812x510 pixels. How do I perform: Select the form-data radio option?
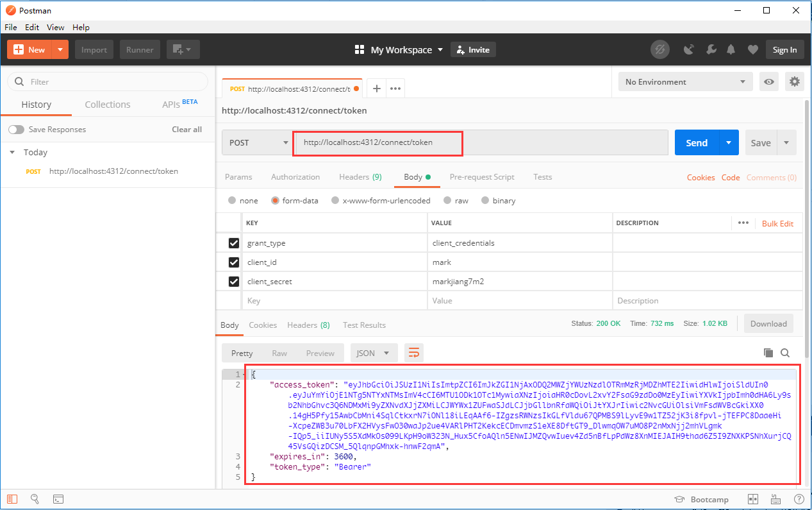[276, 200]
